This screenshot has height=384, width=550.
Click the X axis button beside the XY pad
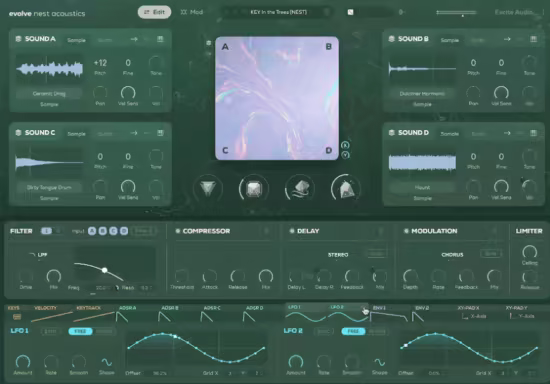pyautogui.click(x=345, y=145)
